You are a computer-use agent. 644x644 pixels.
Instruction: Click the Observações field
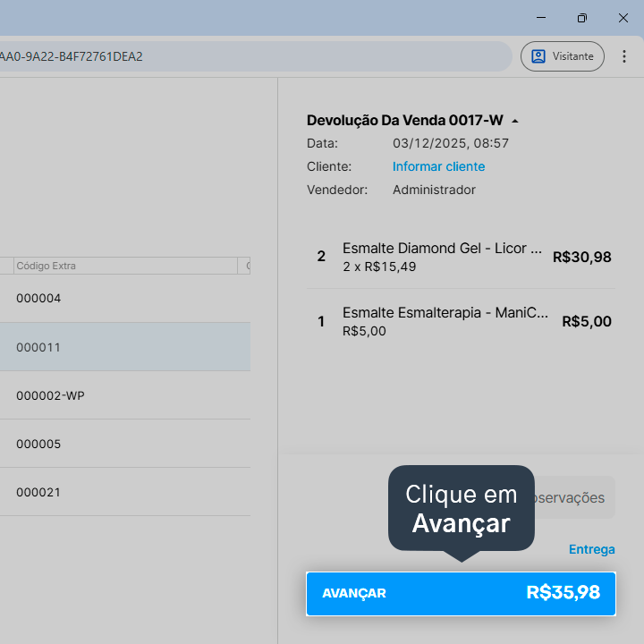[x=574, y=497]
